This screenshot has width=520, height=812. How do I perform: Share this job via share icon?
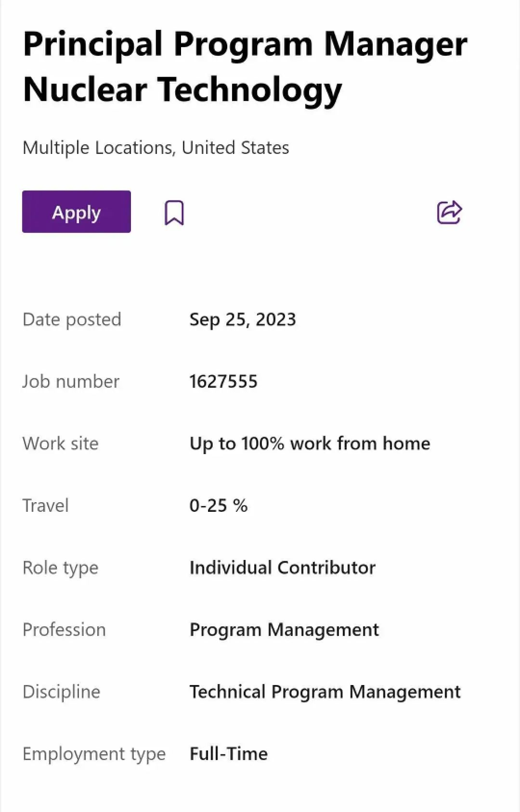pyautogui.click(x=449, y=212)
